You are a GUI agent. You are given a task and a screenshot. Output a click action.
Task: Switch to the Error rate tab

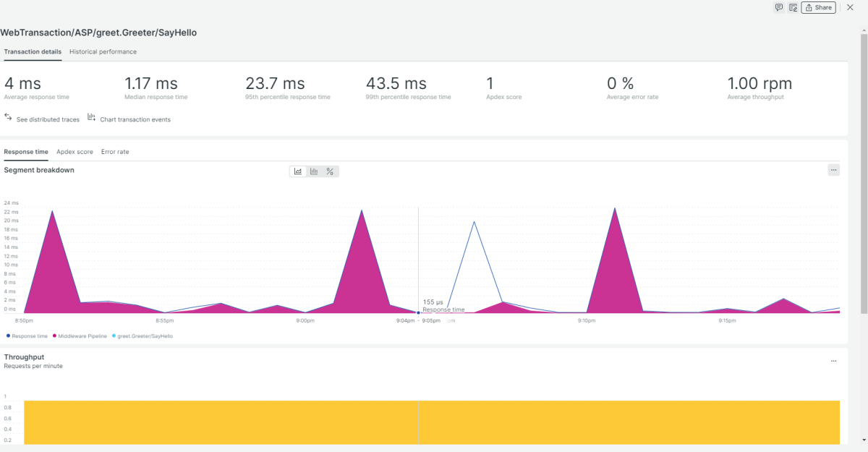(x=115, y=152)
